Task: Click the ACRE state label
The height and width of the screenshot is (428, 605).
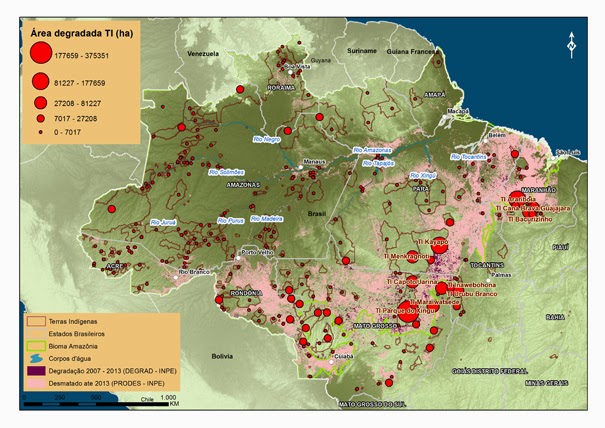Action: pos(115,266)
